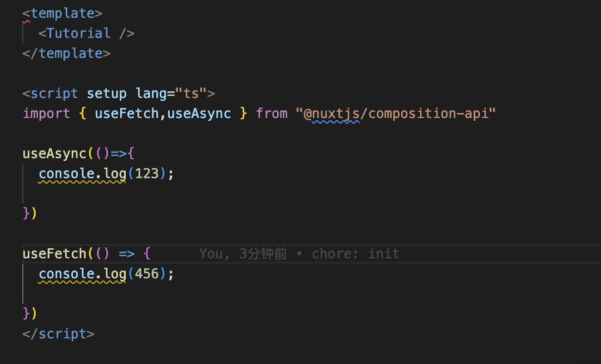The width and height of the screenshot is (601, 364).
Task: Click useFetch in the import statement
Action: coord(127,114)
